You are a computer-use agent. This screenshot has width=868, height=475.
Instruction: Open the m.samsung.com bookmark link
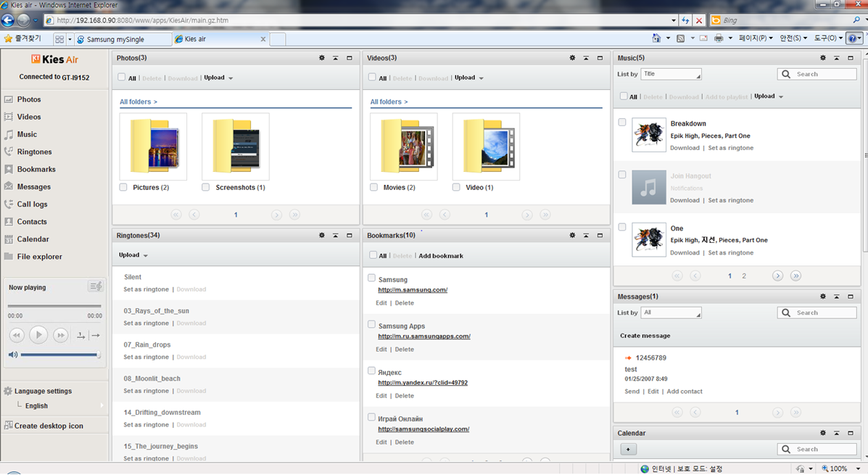click(413, 290)
